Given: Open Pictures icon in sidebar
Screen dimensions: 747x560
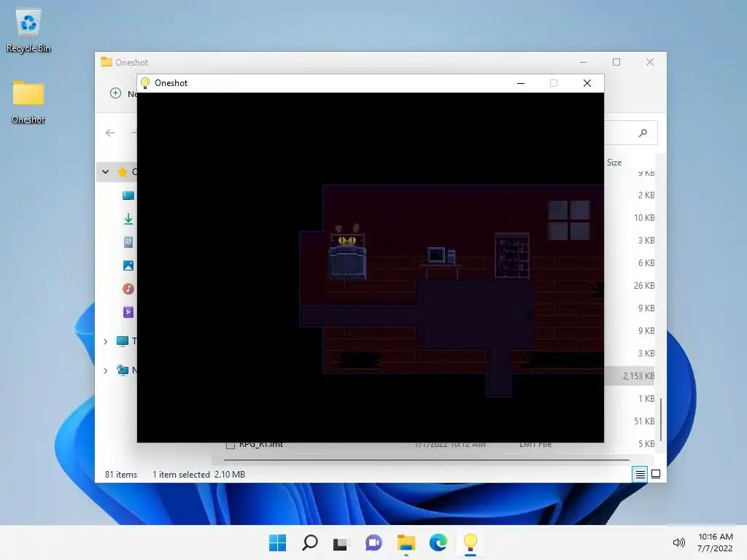Looking at the screenshot, I should pyautogui.click(x=128, y=265).
